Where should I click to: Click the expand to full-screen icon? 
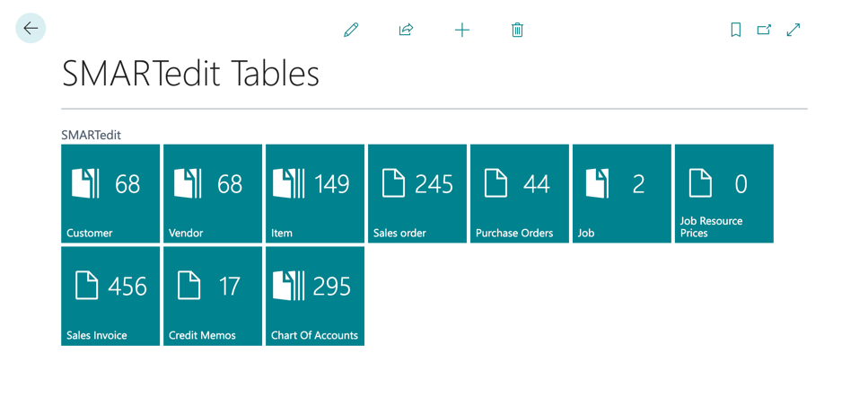(x=793, y=30)
